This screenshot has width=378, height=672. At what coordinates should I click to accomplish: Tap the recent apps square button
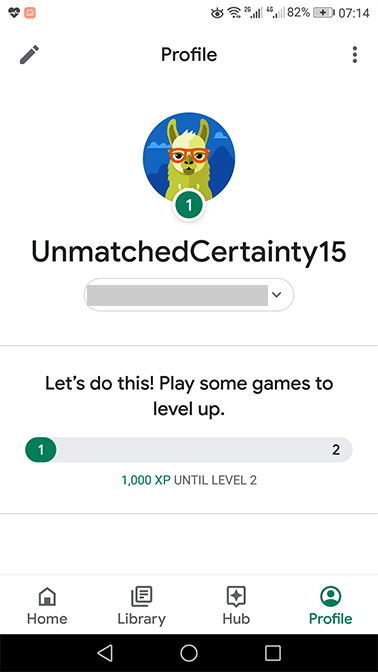pos(273,653)
